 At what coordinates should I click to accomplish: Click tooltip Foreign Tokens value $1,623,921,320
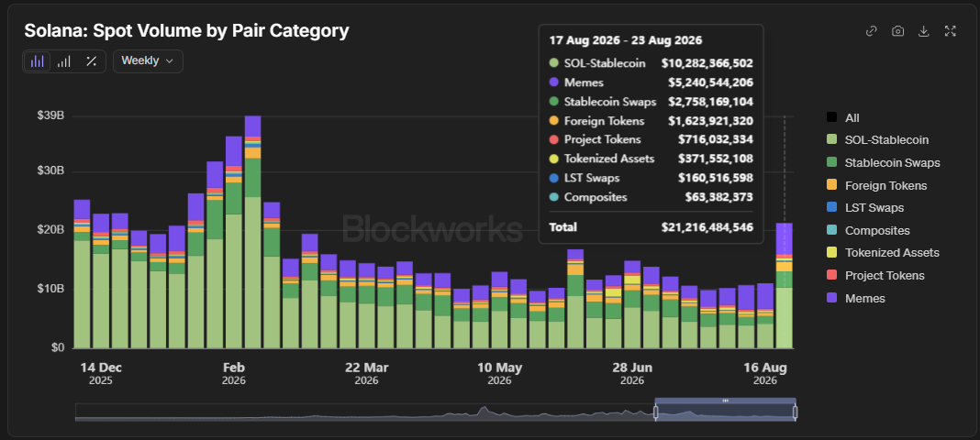pos(710,121)
